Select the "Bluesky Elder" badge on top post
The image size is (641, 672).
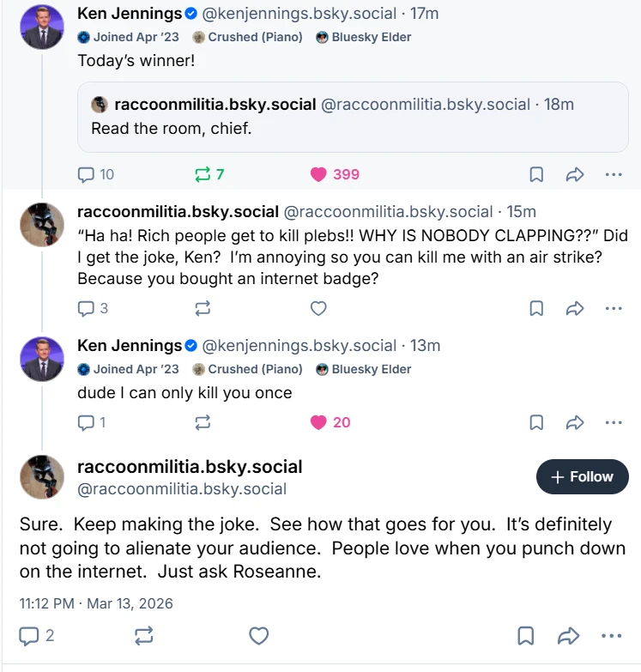[x=364, y=38]
